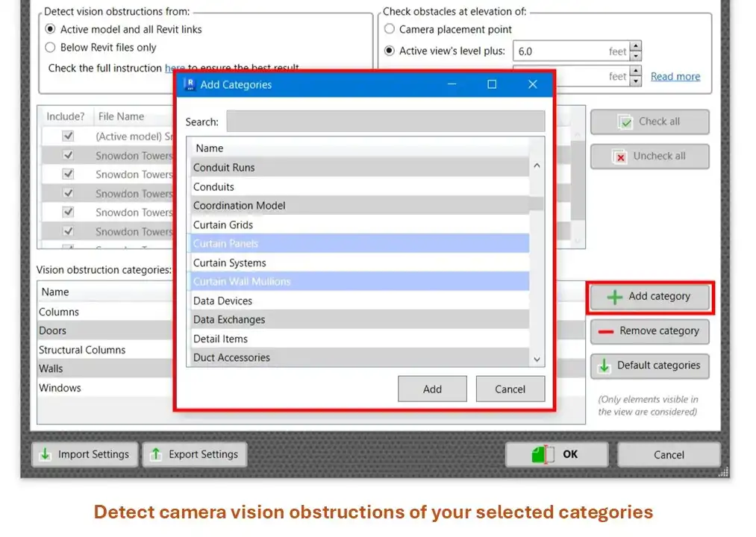Select Below Revit files only option

50,48
